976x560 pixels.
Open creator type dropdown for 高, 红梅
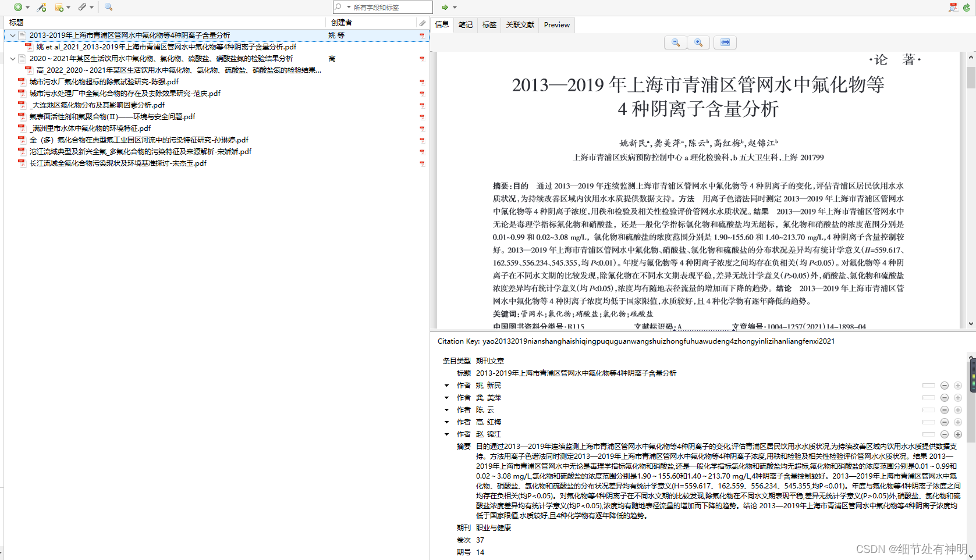click(x=446, y=422)
